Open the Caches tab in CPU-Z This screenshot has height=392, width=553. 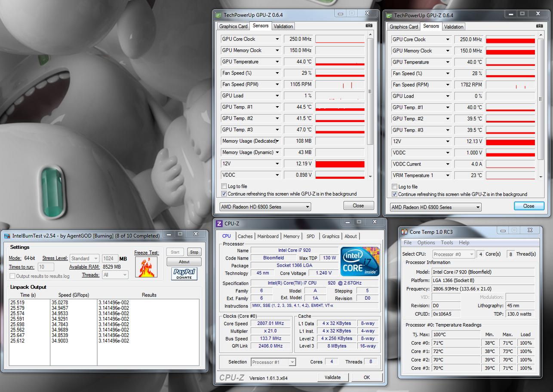[245, 236]
